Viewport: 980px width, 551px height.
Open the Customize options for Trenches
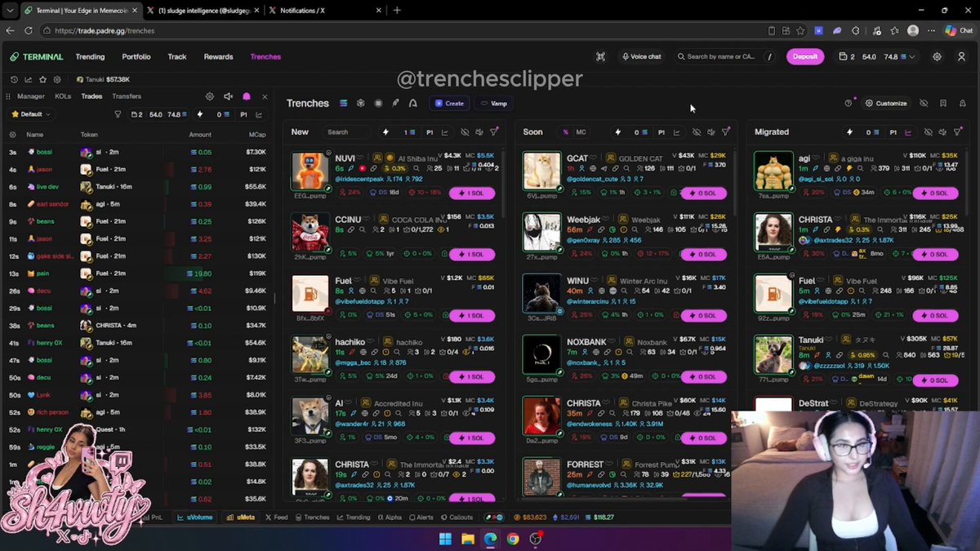point(886,104)
